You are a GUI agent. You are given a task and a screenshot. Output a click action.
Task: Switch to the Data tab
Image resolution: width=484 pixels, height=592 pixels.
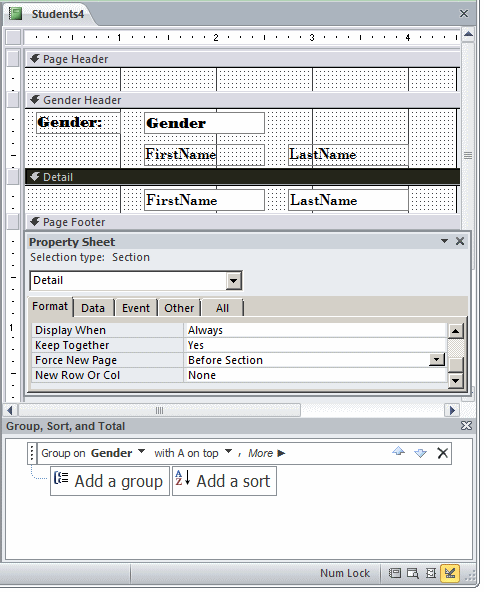(x=93, y=308)
